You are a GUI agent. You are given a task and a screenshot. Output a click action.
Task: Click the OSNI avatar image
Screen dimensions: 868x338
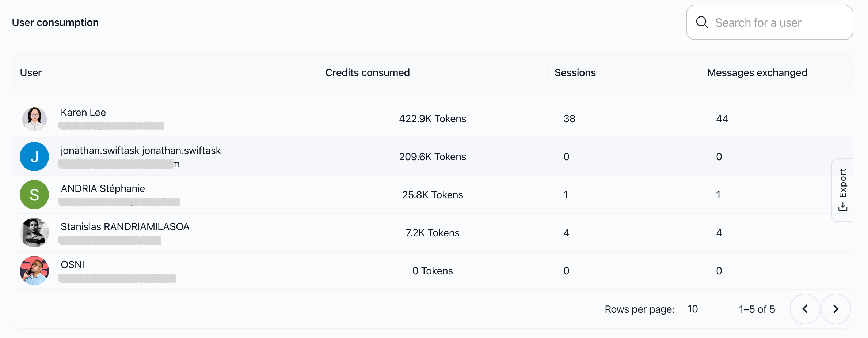34,271
